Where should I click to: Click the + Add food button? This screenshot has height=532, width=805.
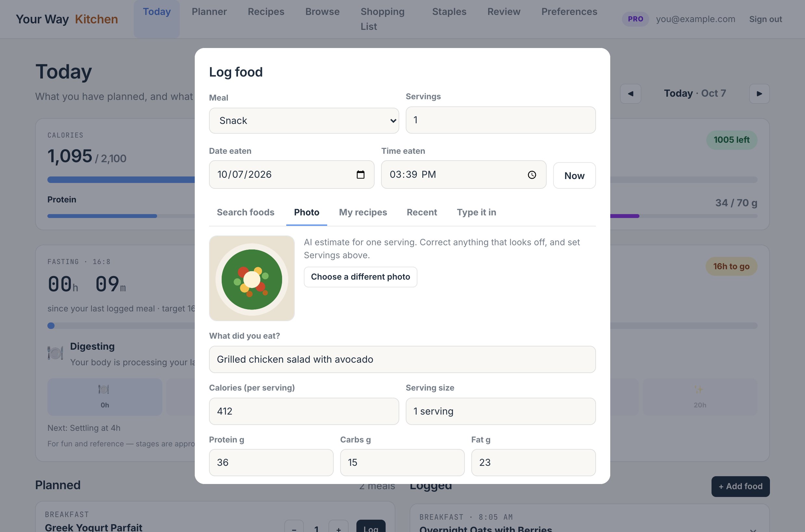(x=740, y=486)
